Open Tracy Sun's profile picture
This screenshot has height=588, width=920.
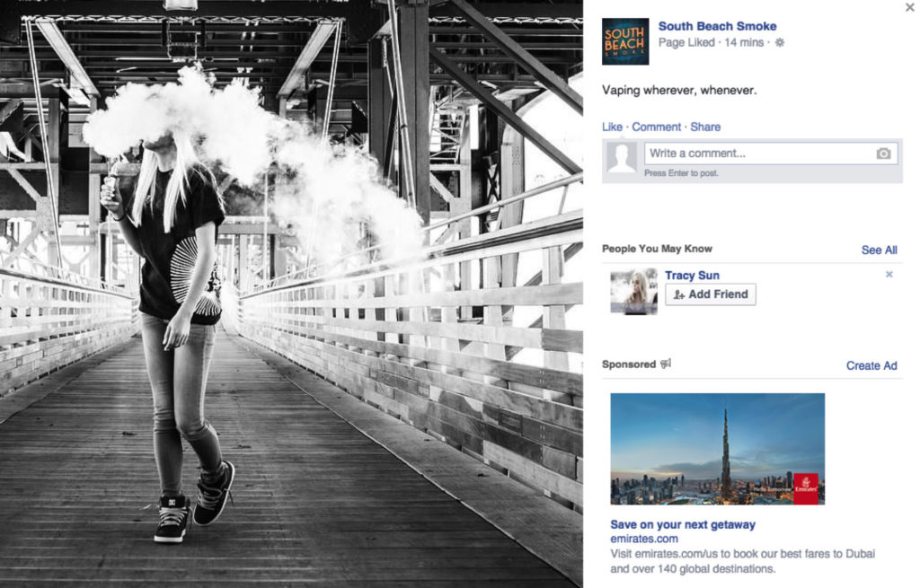tap(633, 292)
